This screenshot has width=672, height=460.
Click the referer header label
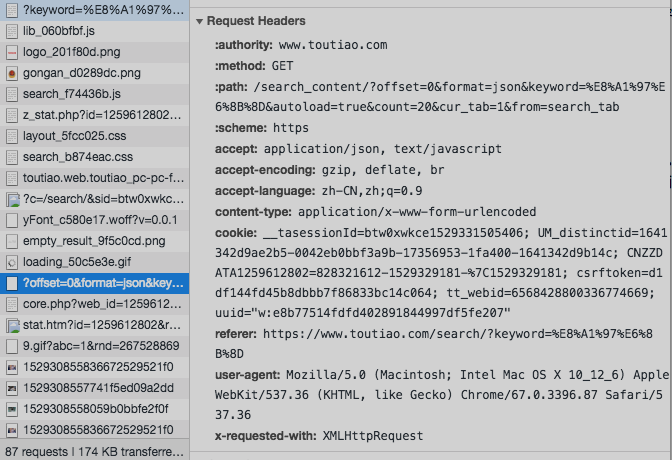(x=236, y=334)
